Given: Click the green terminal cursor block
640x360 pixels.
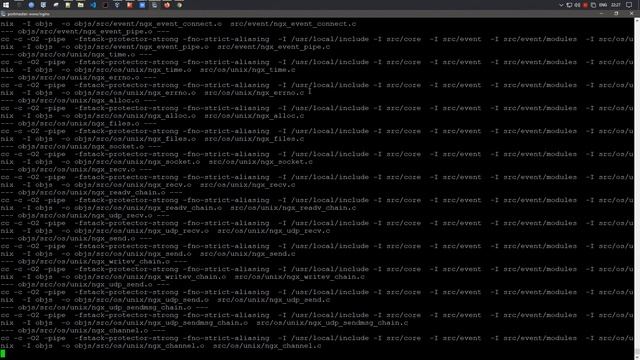Looking at the screenshot, I should coord(3,353).
